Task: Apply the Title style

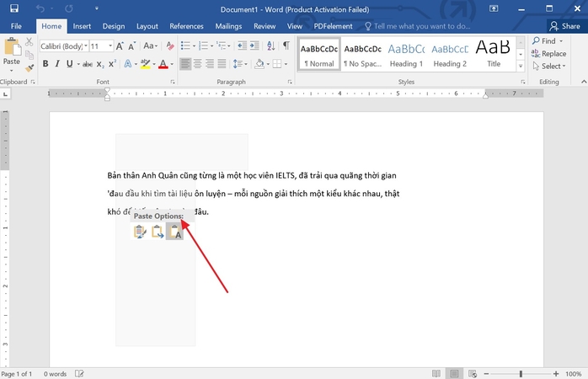Action: pyautogui.click(x=494, y=55)
